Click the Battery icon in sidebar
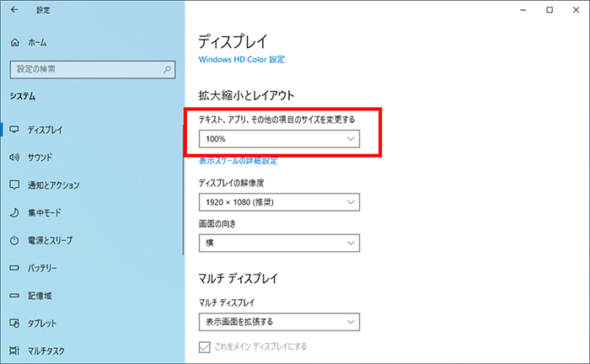The width and height of the screenshot is (590, 364). tap(14, 269)
